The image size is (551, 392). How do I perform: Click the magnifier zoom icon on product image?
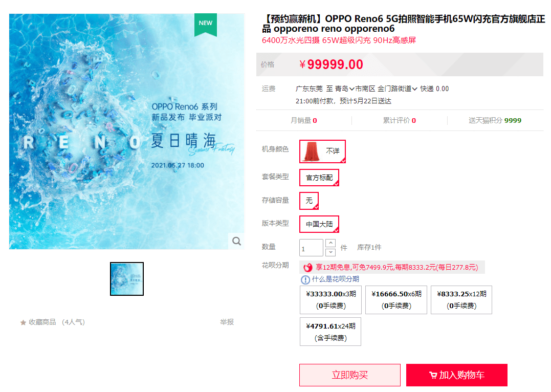click(x=236, y=241)
